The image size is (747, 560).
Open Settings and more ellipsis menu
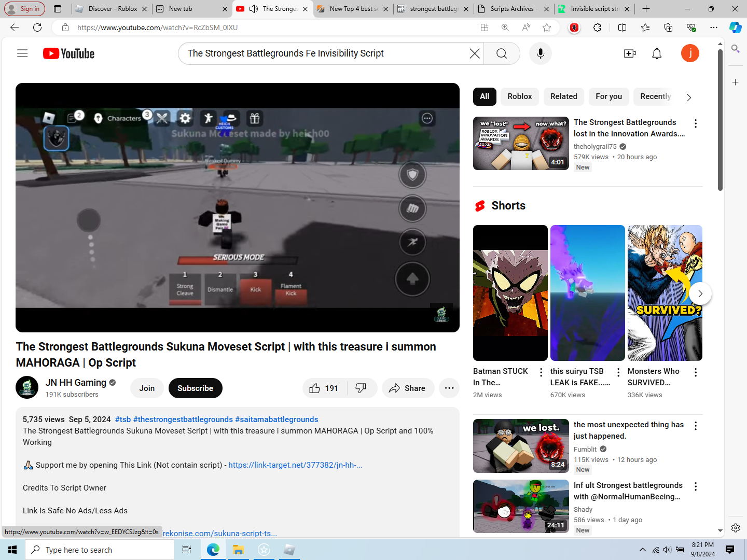pos(714,27)
